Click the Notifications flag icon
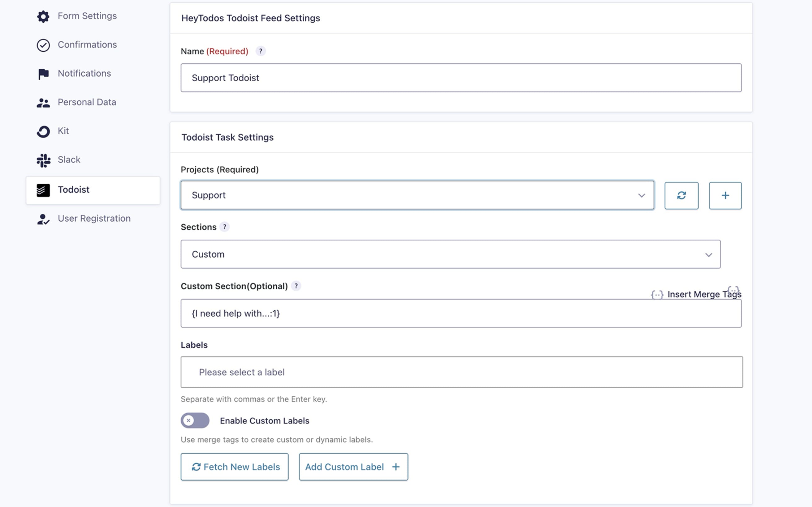Screen dimensions: 812x507 tap(43, 74)
